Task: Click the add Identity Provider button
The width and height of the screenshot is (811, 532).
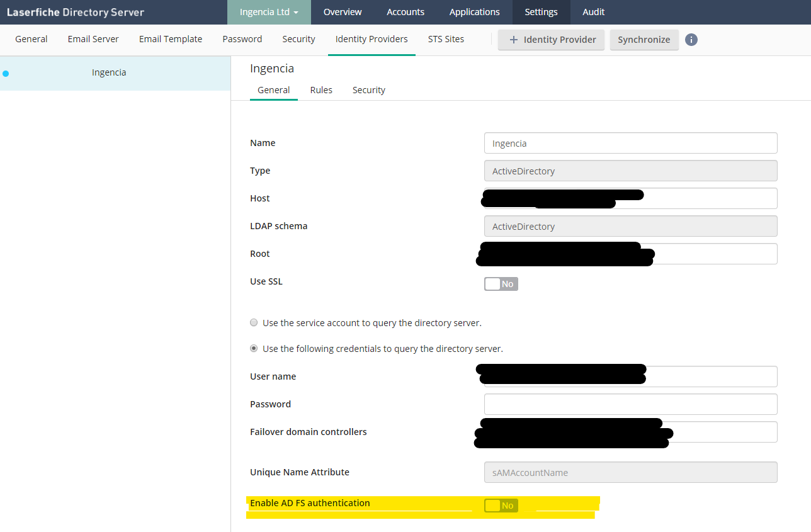Action: click(552, 40)
